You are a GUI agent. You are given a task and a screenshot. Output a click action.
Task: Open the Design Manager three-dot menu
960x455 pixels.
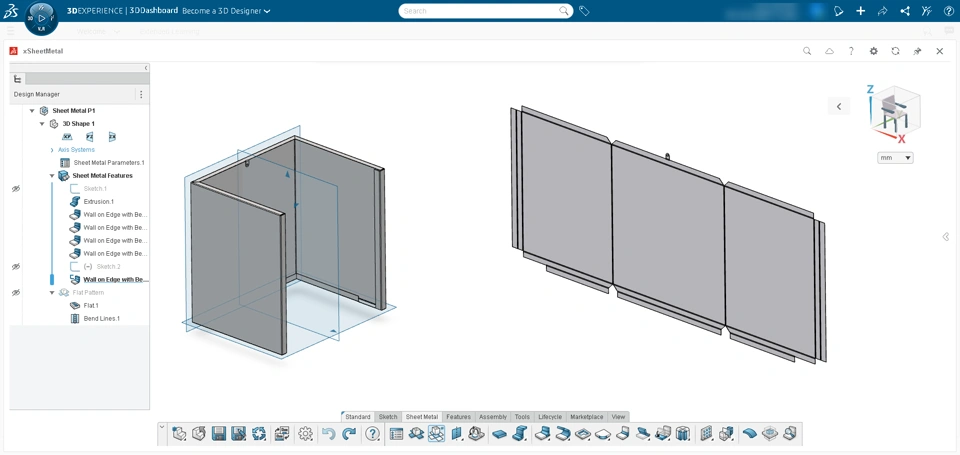141,94
